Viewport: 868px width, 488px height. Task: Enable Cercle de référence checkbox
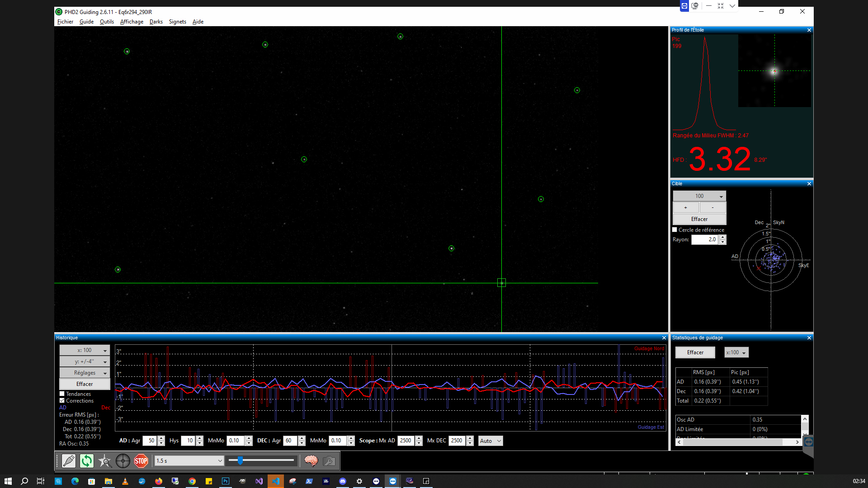point(675,230)
